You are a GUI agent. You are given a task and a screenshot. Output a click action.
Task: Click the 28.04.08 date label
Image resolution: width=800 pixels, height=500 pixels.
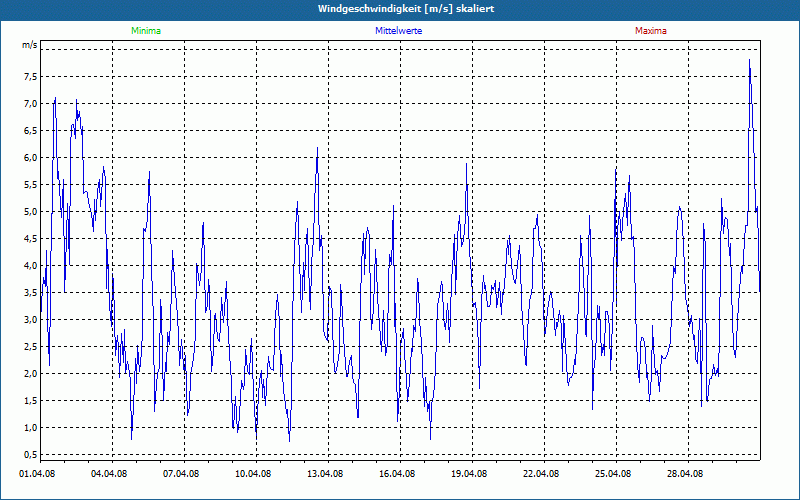click(685, 474)
